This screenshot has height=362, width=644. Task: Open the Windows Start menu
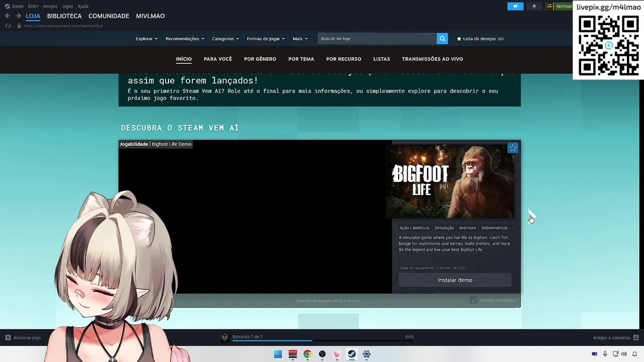[278, 354]
